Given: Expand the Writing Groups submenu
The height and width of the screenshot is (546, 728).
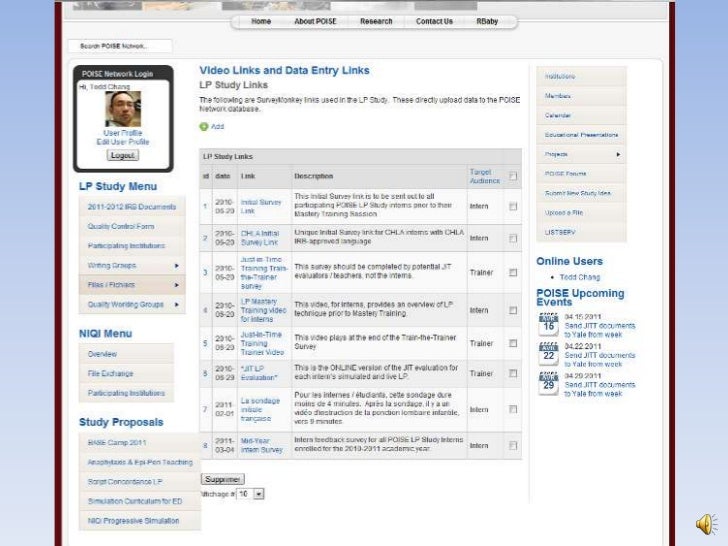Looking at the screenshot, I should point(177,266).
